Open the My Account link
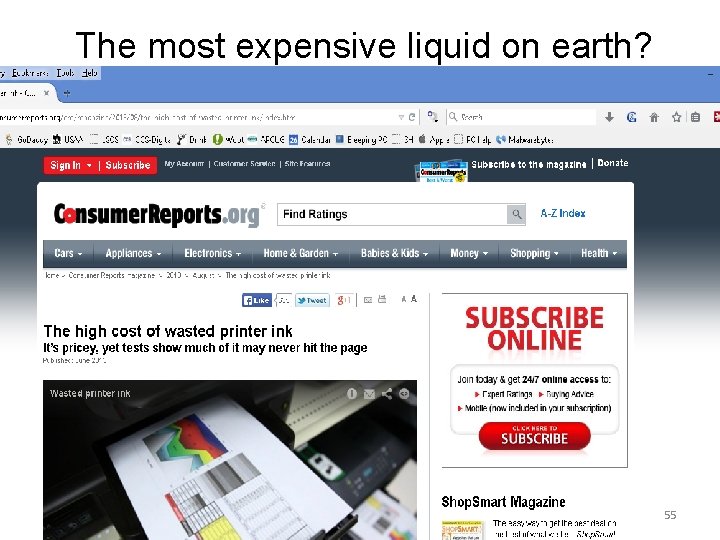The width and height of the screenshot is (720, 540). [184, 163]
